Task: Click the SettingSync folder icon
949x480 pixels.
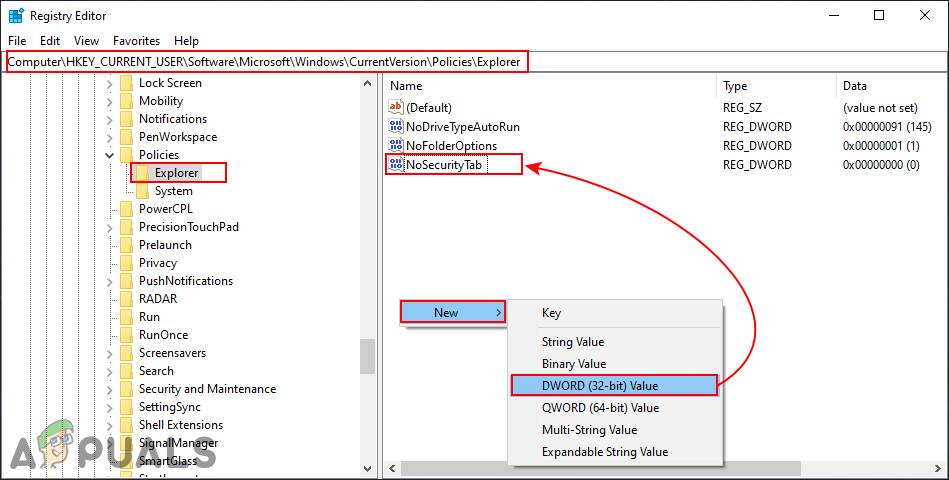Action: click(126, 407)
